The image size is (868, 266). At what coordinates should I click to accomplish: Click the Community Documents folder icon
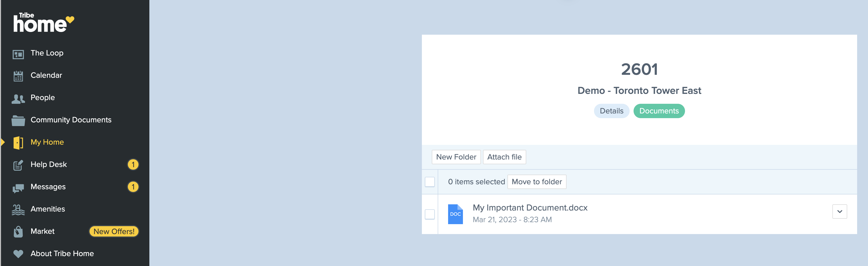pyautogui.click(x=18, y=121)
